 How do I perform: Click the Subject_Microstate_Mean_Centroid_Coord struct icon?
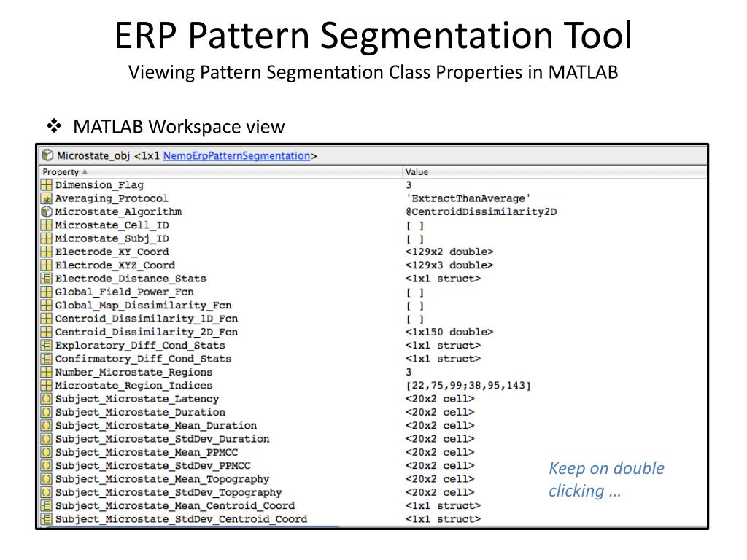46,505
